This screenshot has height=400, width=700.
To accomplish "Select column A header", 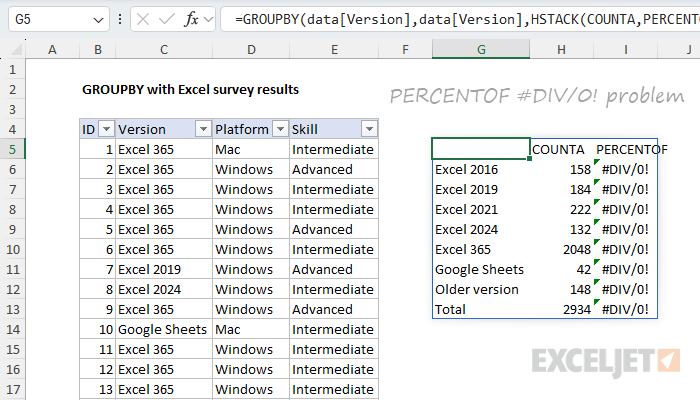I will point(52,50).
